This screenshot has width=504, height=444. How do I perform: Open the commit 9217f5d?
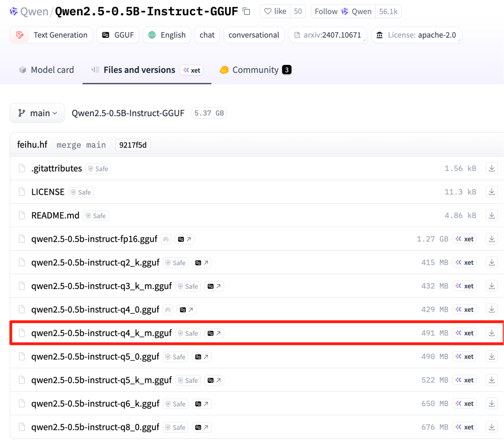(x=133, y=145)
